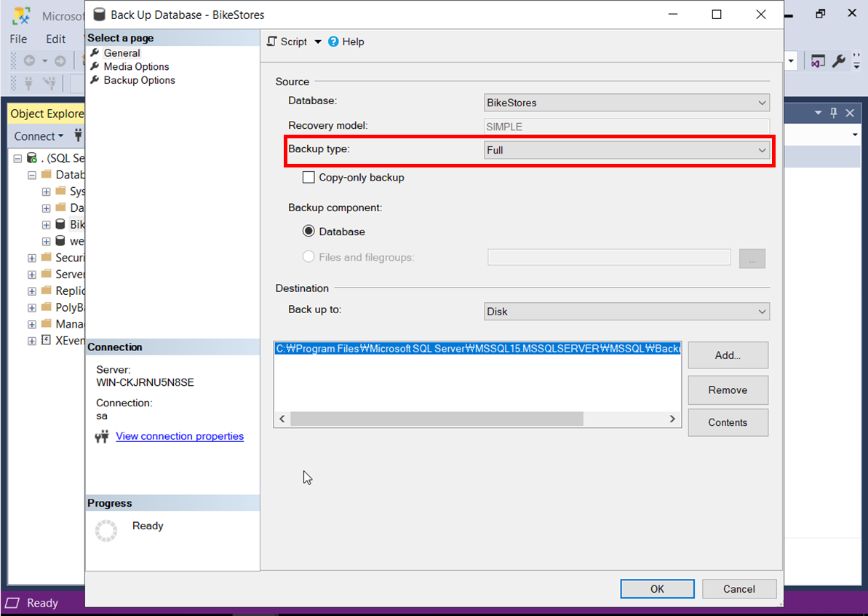This screenshot has height=616, width=868.
Task: Click the Disconnect icon in SSMS toolbar
Action: (x=49, y=83)
